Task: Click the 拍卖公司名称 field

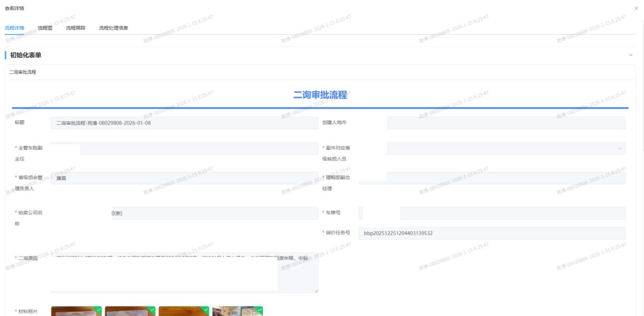Action: (x=184, y=213)
